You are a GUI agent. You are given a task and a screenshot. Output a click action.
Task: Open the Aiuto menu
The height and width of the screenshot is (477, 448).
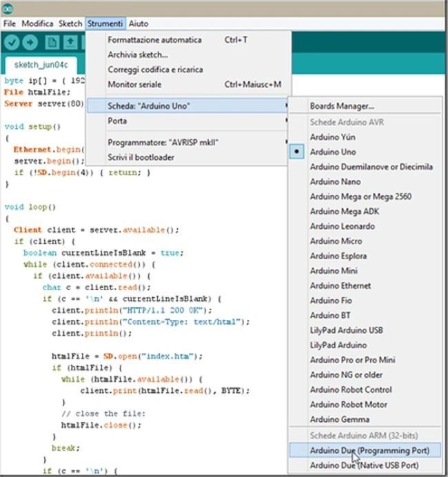(139, 23)
